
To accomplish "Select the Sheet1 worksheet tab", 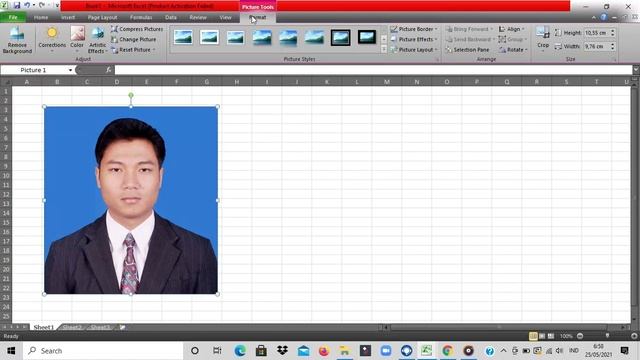I will coord(44,327).
